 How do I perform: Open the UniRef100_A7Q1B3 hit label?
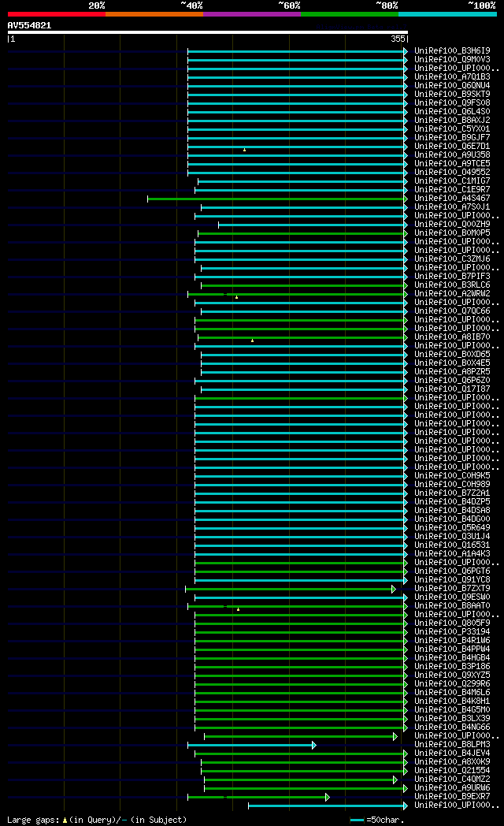tap(452, 77)
